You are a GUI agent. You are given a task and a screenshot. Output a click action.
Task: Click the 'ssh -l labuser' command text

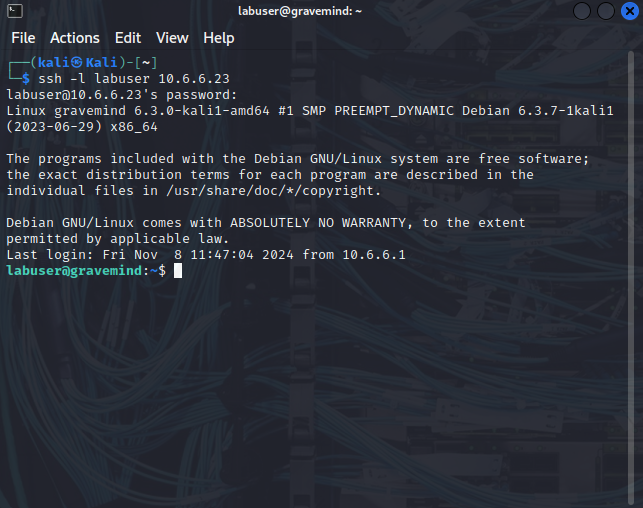[x=94, y=79]
